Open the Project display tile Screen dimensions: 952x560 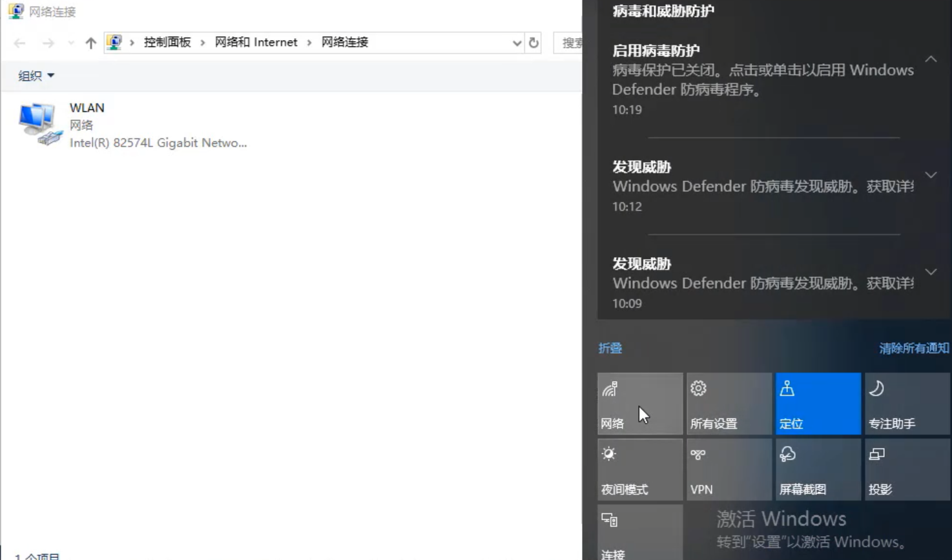click(907, 470)
